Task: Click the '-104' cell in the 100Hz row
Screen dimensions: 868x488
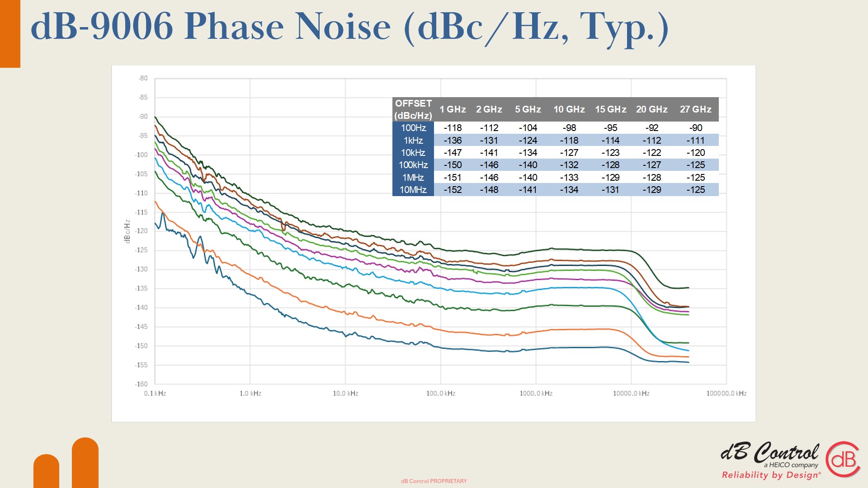Action: pyautogui.click(x=528, y=128)
